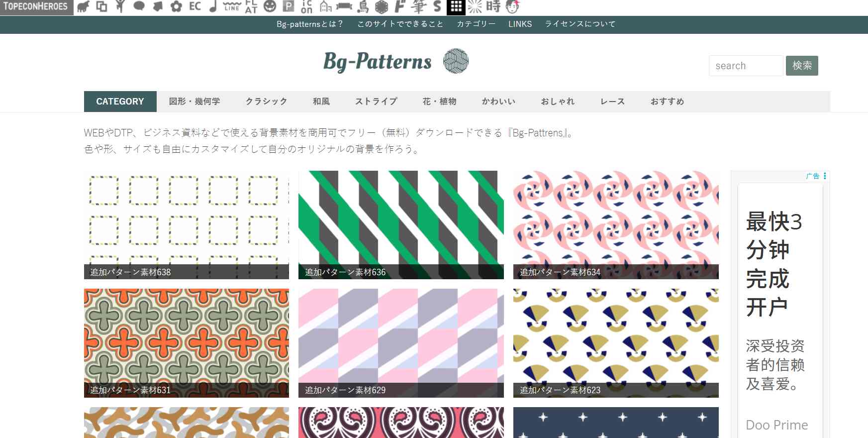
Task: Click the 鳥 kanji icon
Action: click(x=364, y=6)
